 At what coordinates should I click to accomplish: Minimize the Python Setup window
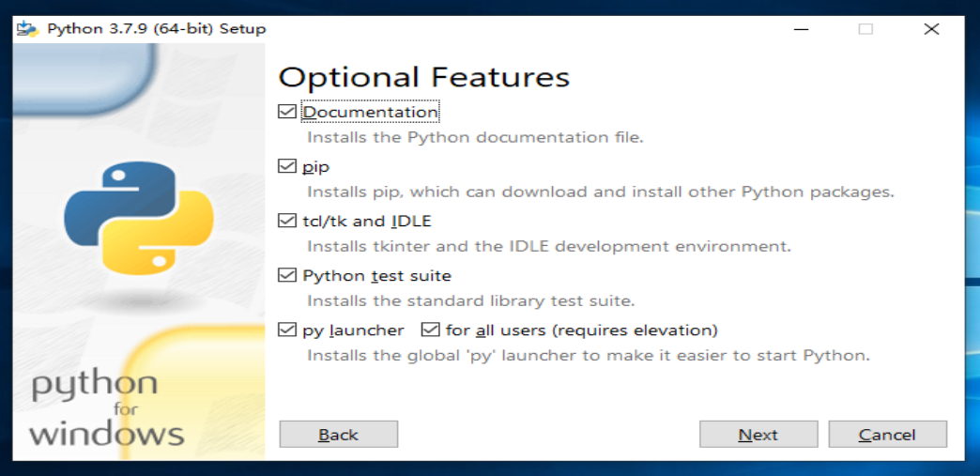coord(799,29)
